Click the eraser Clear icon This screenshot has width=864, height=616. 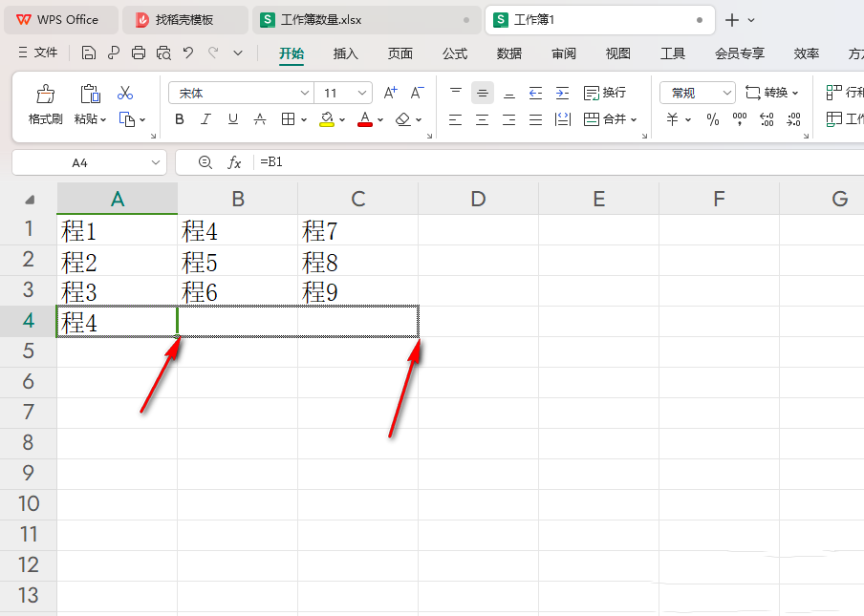click(403, 119)
